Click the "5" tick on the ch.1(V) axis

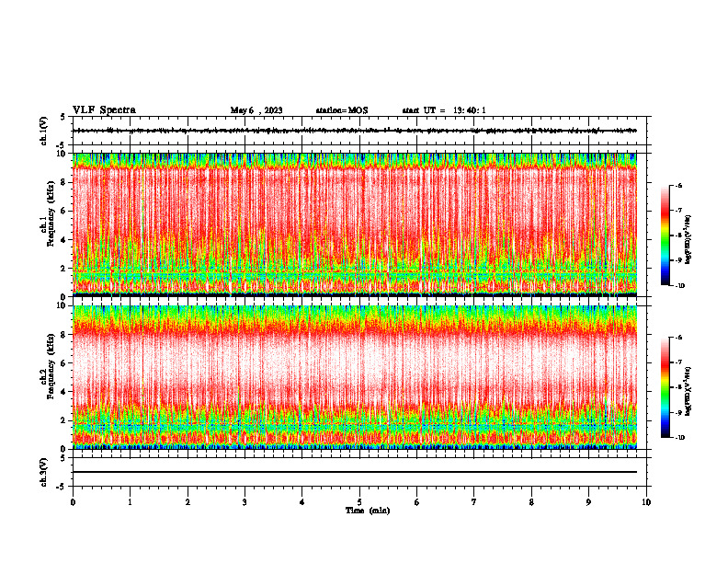63,117
